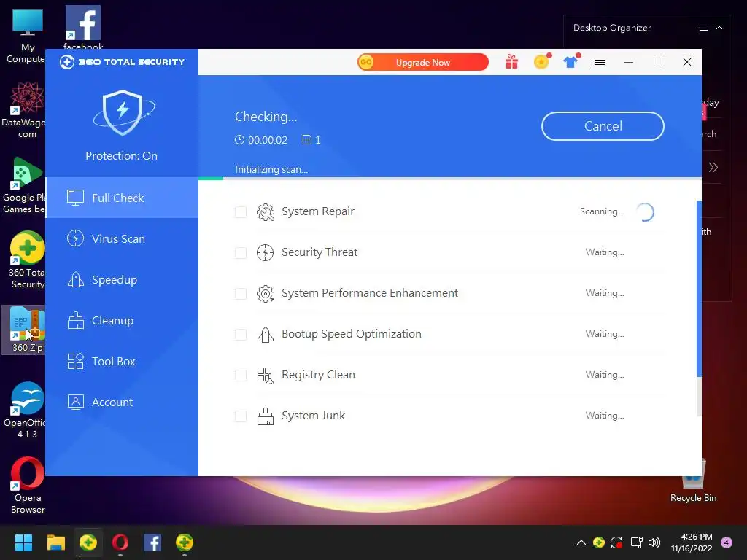Cancel the running full check

(603, 126)
